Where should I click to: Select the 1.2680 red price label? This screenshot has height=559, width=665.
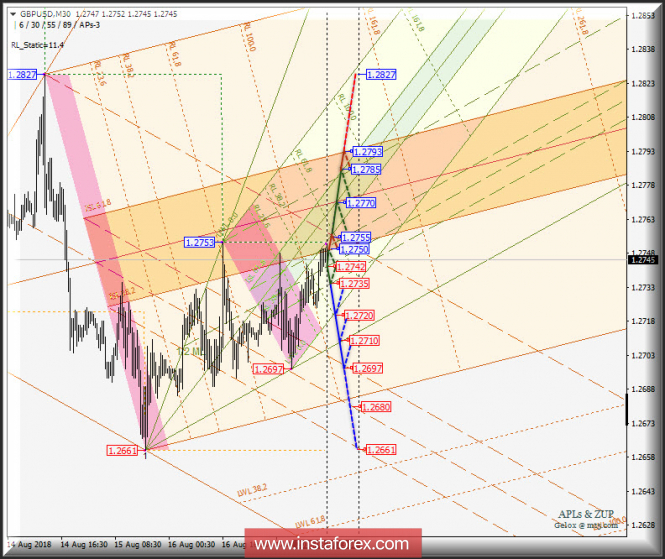pyautogui.click(x=376, y=407)
